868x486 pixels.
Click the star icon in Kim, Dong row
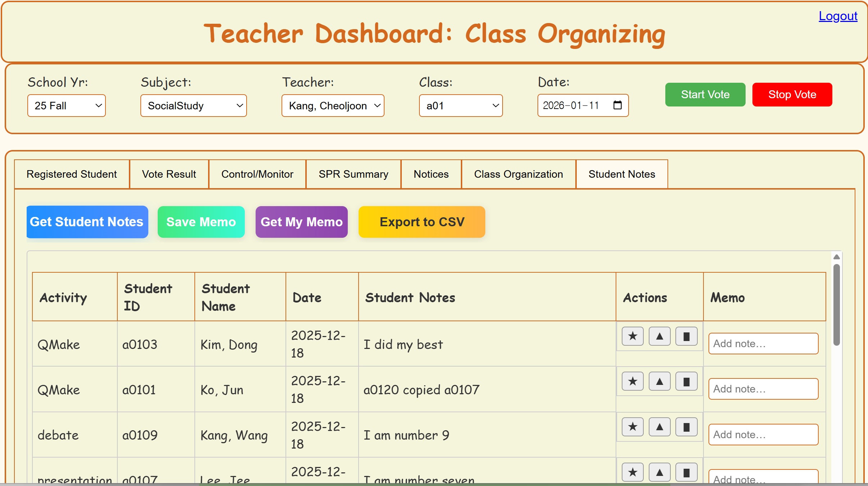tap(633, 336)
